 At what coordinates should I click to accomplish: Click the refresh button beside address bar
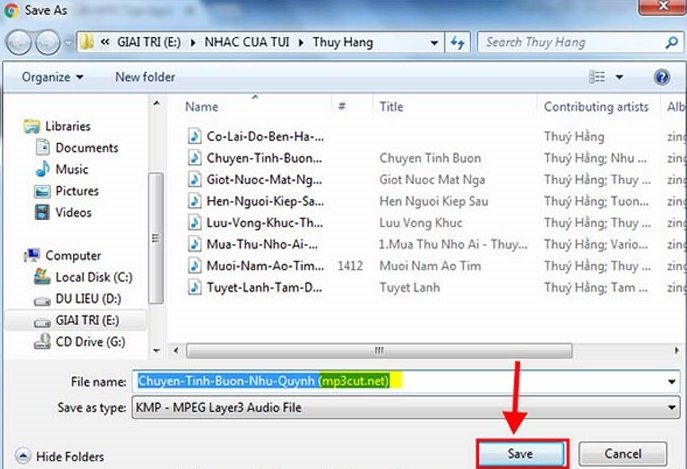(x=457, y=43)
